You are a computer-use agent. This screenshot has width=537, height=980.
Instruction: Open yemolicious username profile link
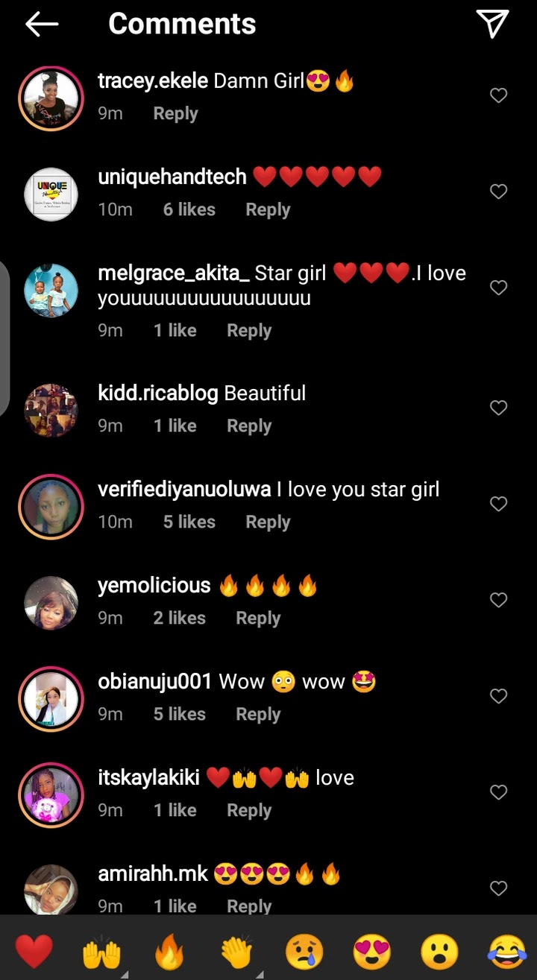pyautogui.click(x=154, y=586)
